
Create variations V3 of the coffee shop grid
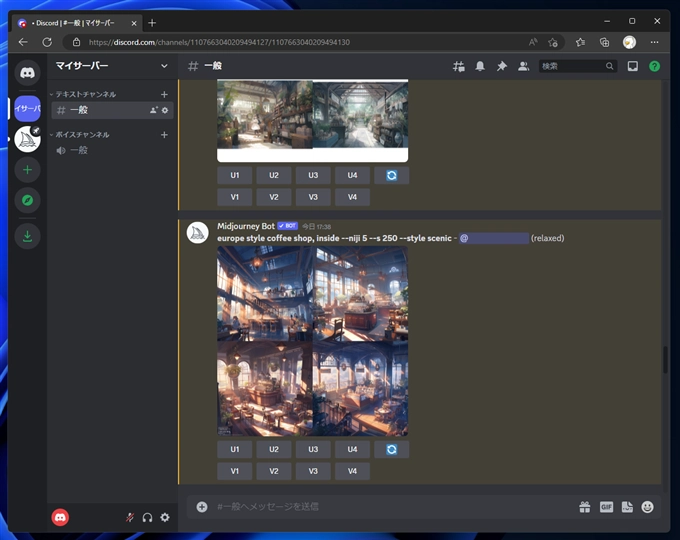click(313, 471)
